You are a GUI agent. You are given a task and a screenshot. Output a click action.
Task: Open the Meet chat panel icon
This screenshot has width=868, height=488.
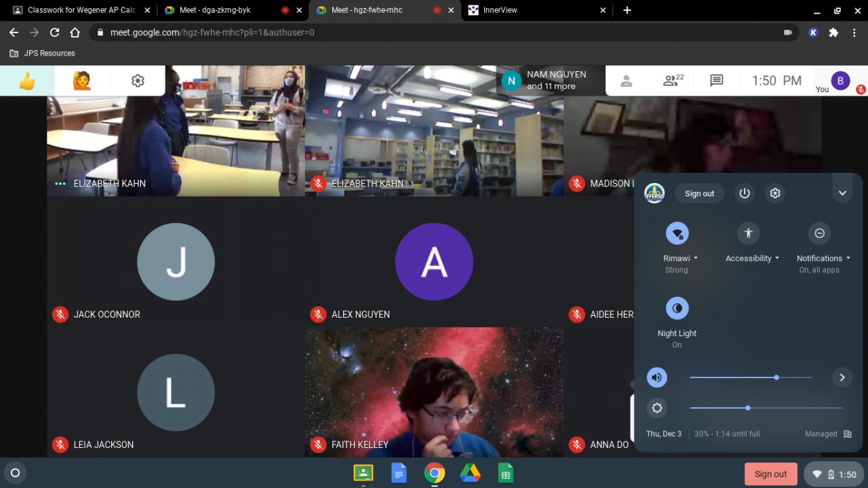point(716,81)
